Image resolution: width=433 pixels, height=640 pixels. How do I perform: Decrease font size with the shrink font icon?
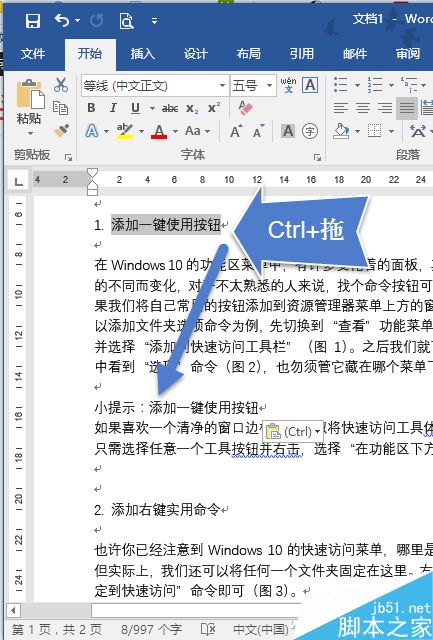[x=259, y=131]
